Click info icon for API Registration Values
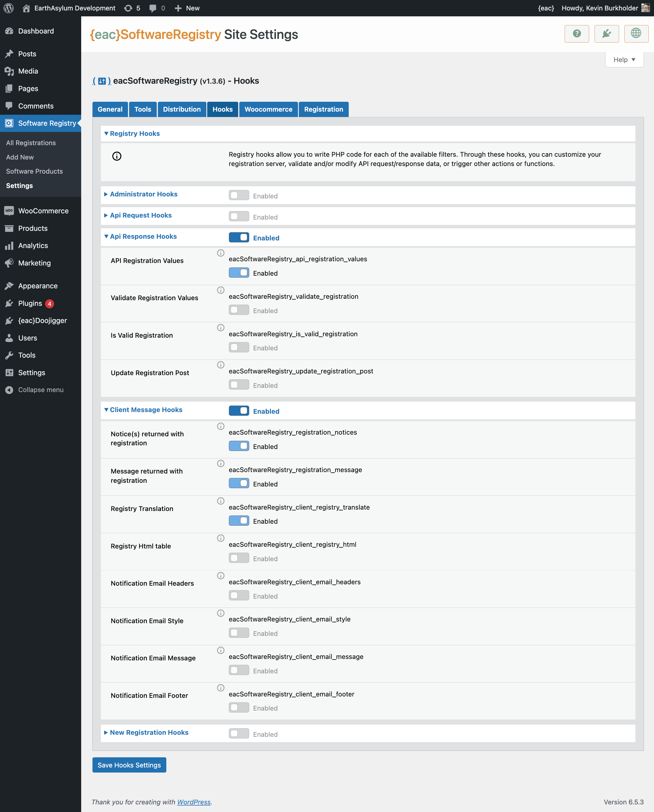 pyautogui.click(x=221, y=253)
